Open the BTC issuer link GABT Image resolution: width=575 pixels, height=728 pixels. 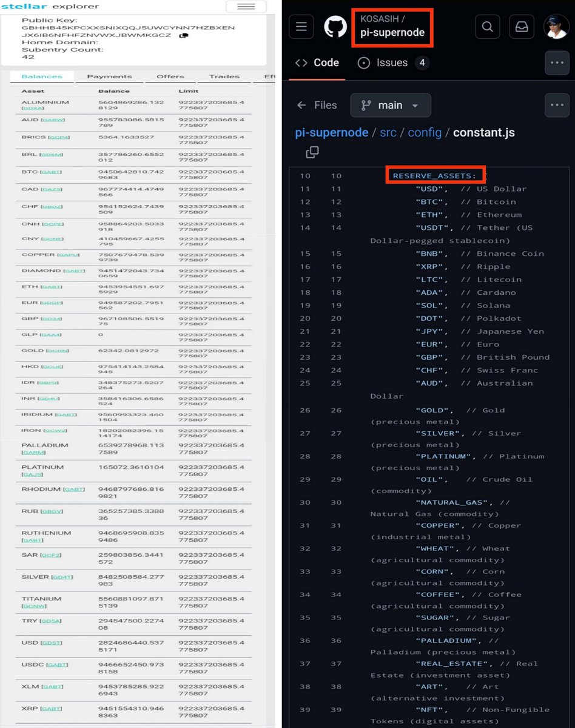[x=50, y=172]
